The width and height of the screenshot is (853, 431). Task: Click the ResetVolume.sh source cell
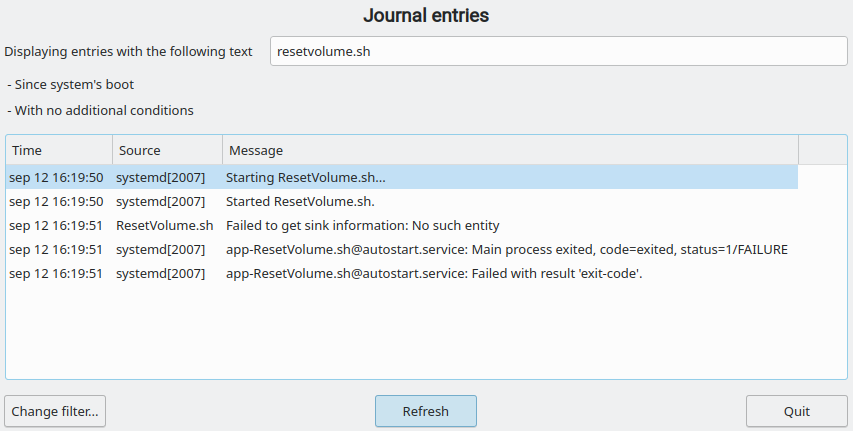click(164, 225)
